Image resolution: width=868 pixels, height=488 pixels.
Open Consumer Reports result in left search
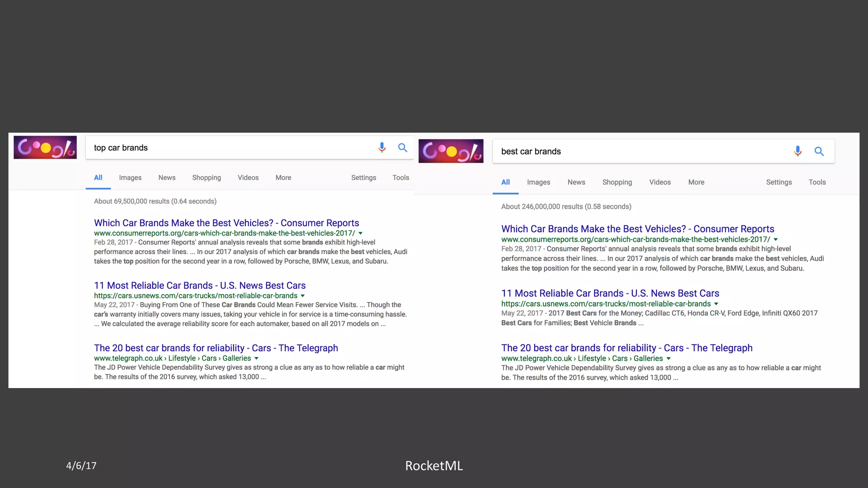(226, 223)
